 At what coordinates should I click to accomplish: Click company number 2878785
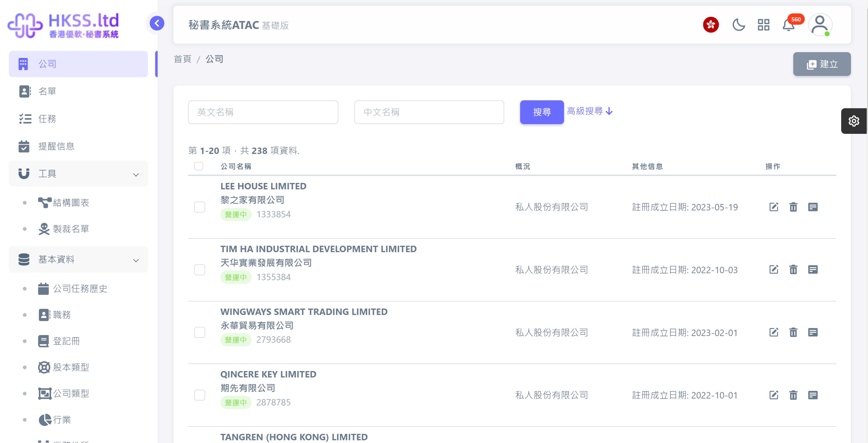(273, 402)
